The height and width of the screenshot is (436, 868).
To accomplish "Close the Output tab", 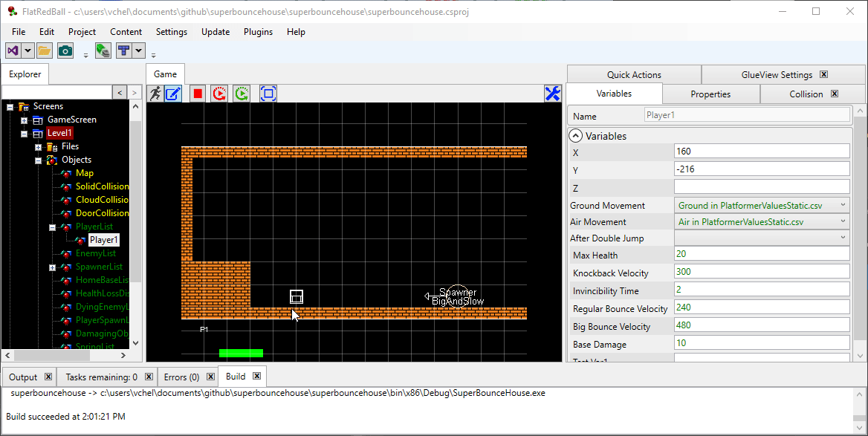I will [x=48, y=377].
